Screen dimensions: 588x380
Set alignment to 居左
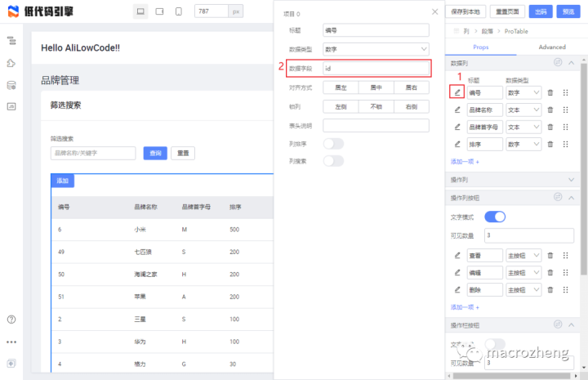(x=341, y=87)
